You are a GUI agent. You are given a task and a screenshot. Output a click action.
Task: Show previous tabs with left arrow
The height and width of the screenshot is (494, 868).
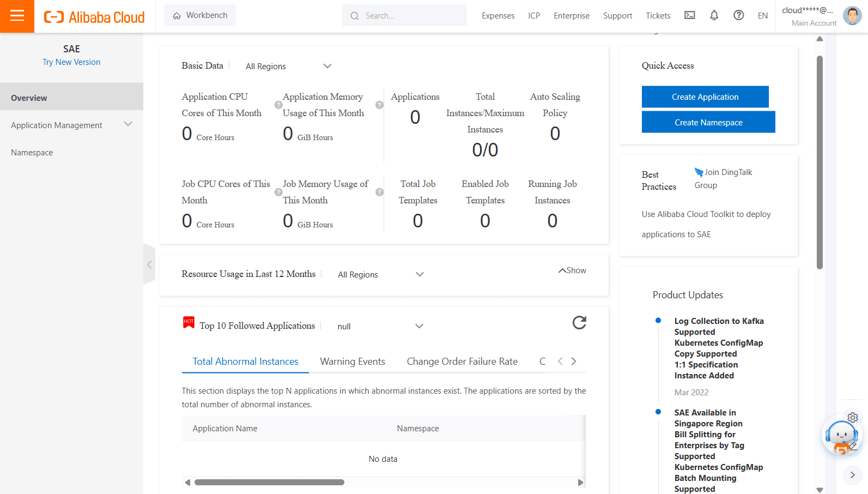point(560,361)
